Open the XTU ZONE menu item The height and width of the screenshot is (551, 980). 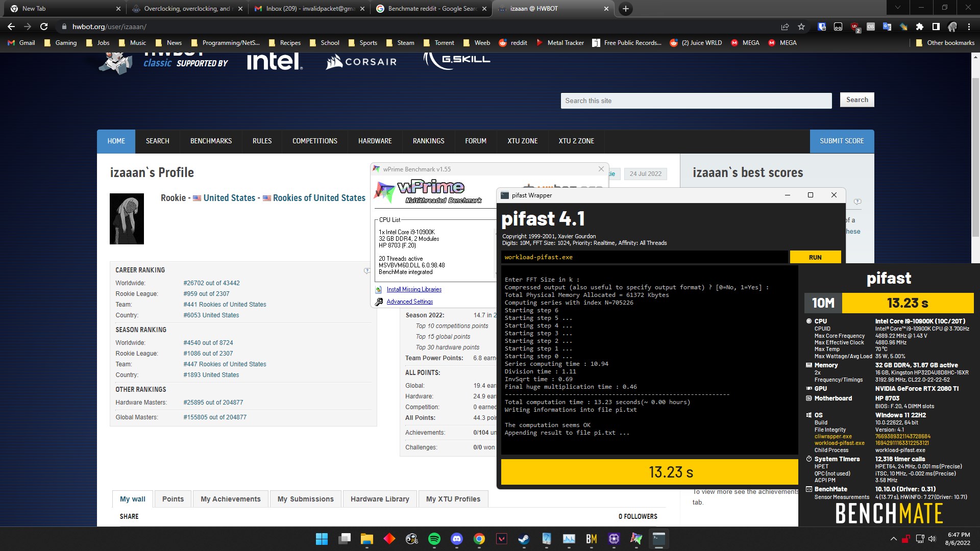click(x=522, y=141)
